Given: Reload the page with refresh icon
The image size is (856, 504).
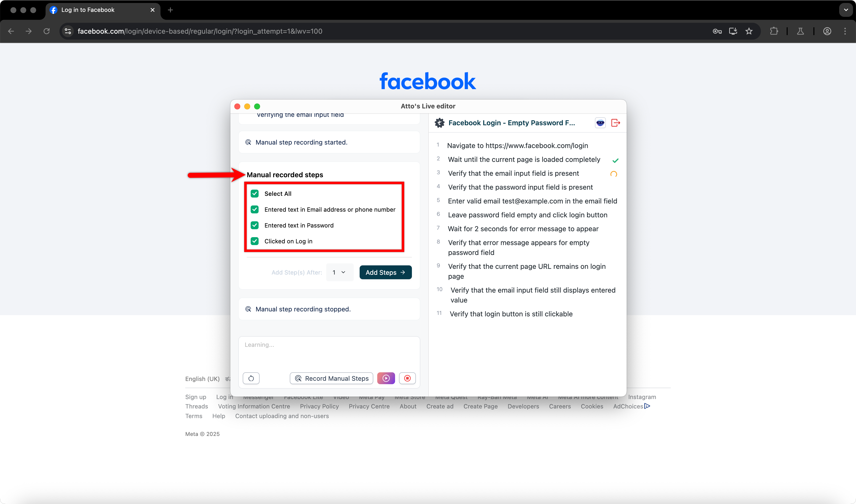Looking at the screenshot, I should [47, 31].
